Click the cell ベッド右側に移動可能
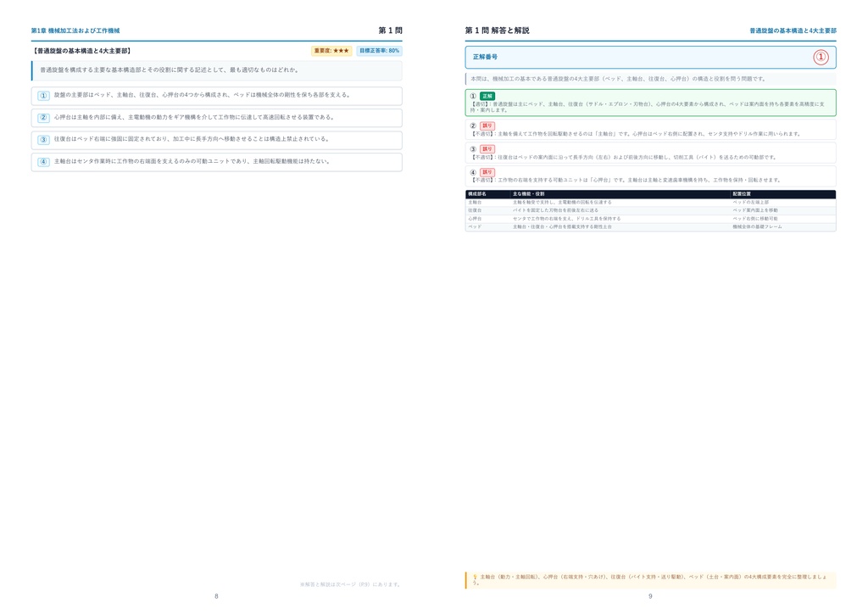Viewport: 868px width, 614px height. pyautogui.click(x=755, y=219)
